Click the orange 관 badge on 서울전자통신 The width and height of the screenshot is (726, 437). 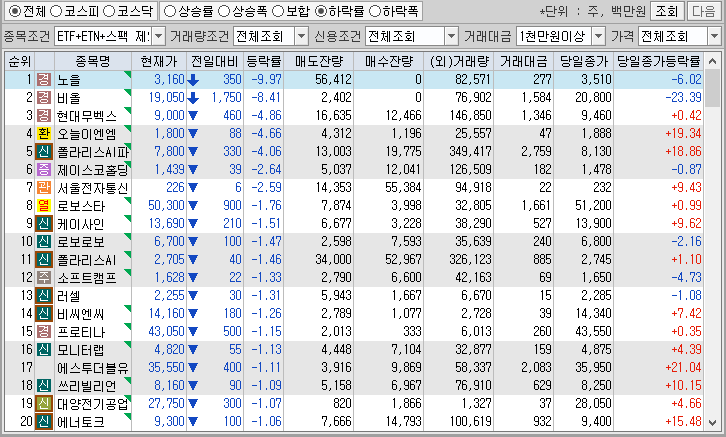[44, 187]
